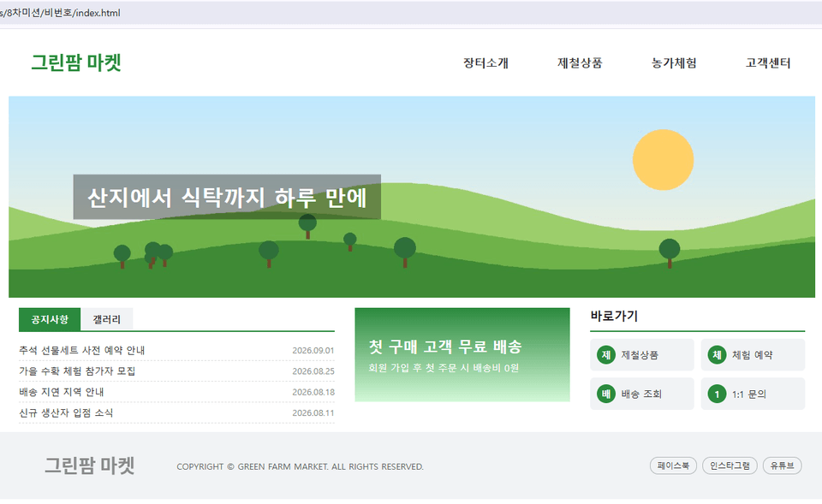Open the 고객센터 menu
This screenshot has height=504, width=822.
[x=768, y=62]
